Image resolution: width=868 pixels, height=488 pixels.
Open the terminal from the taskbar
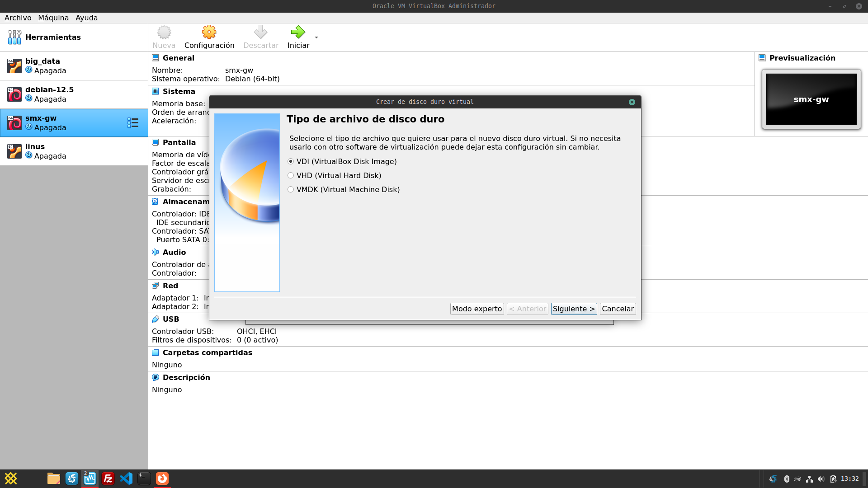coord(144,479)
